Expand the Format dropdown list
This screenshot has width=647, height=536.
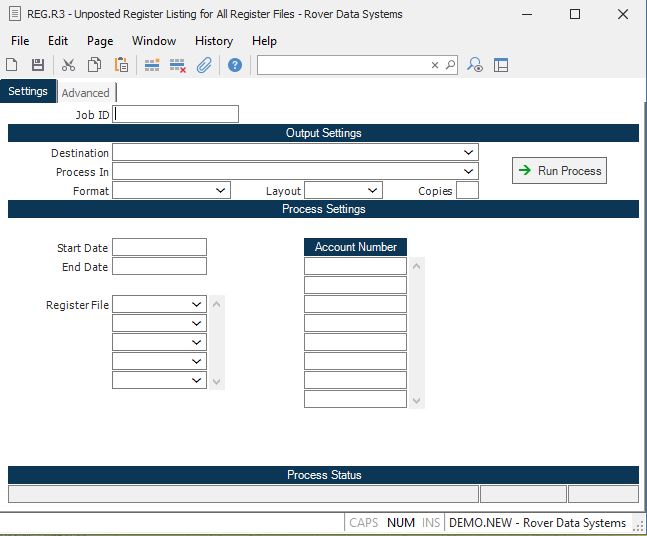[221, 191]
